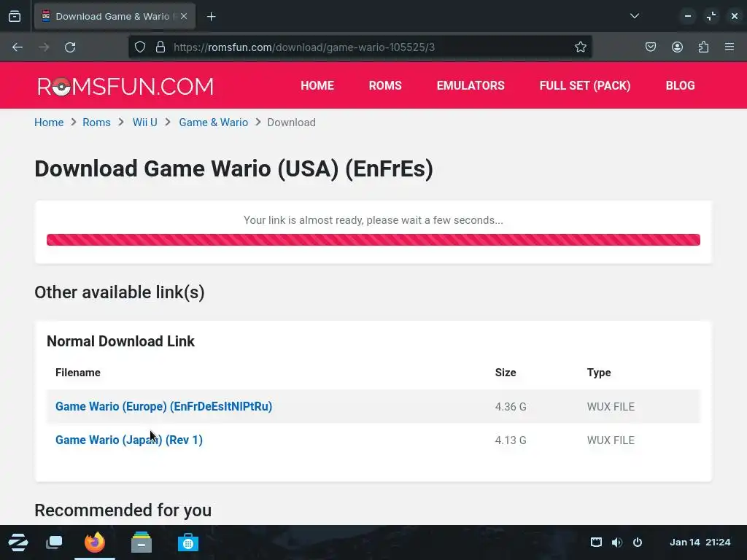Open the HOME navigation item
This screenshot has width=747, height=560.
(x=317, y=86)
